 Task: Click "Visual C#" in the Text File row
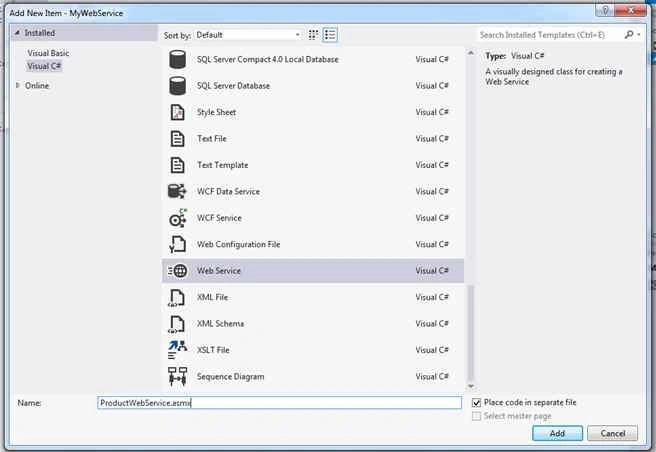432,139
